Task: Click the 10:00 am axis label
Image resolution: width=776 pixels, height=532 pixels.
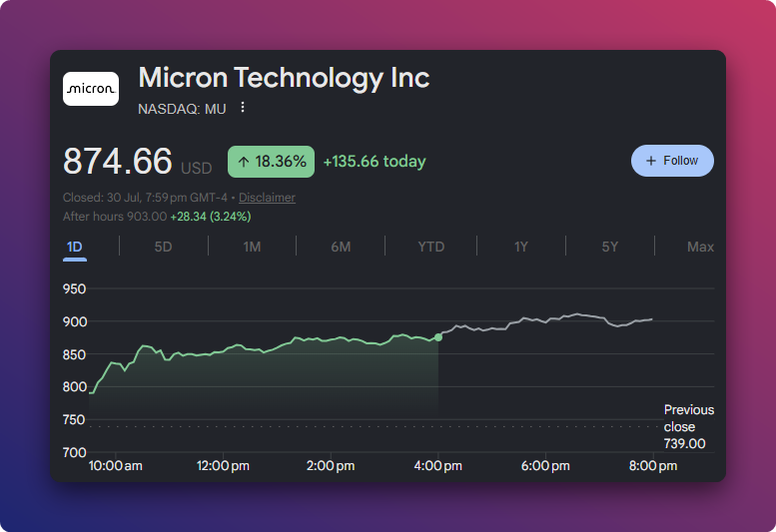Action: click(115, 466)
